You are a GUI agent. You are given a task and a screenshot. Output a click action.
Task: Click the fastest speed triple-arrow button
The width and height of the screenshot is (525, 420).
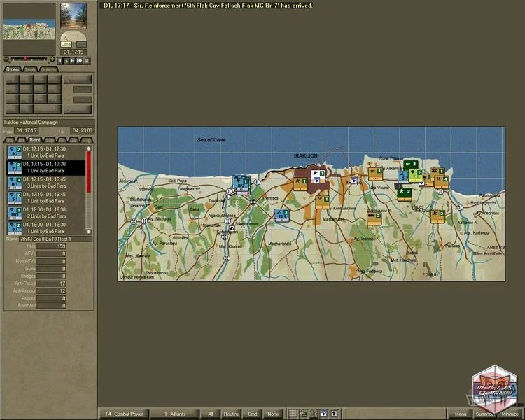[x=80, y=61]
